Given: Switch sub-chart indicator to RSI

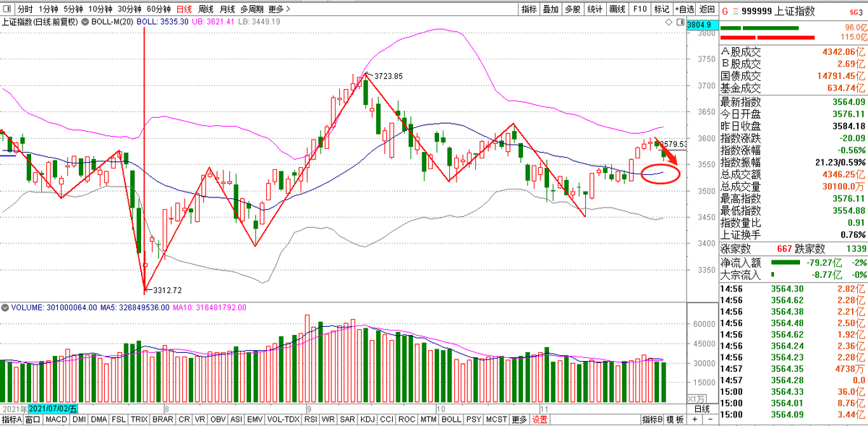Looking at the screenshot, I should coord(310,419).
